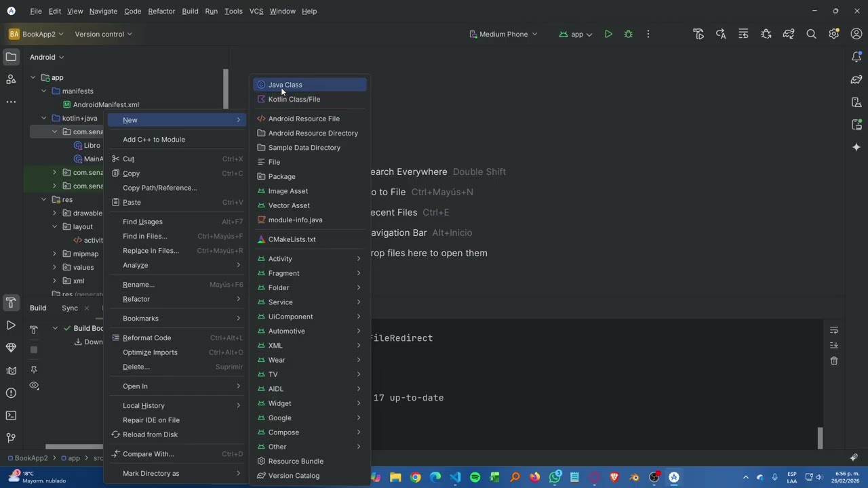Choose Android Resource File
The height and width of the screenshot is (488, 868).
pos(310,119)
